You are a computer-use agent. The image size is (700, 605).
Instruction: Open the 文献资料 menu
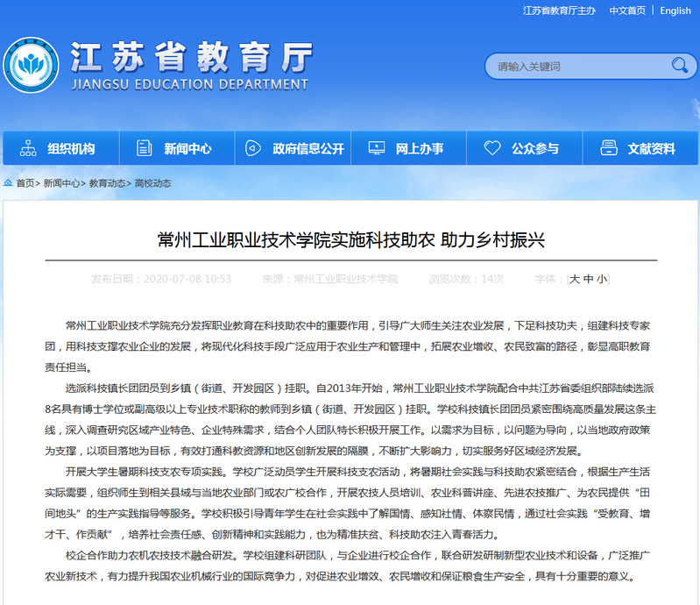[640, 148]
